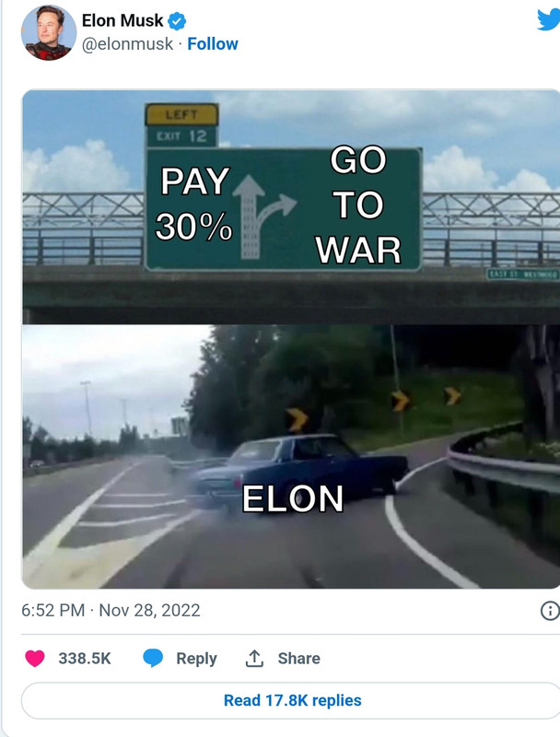This screenshot has height=737, width=560.
Task: Click the PAY 30% sign text
Action: pos(194,204)
